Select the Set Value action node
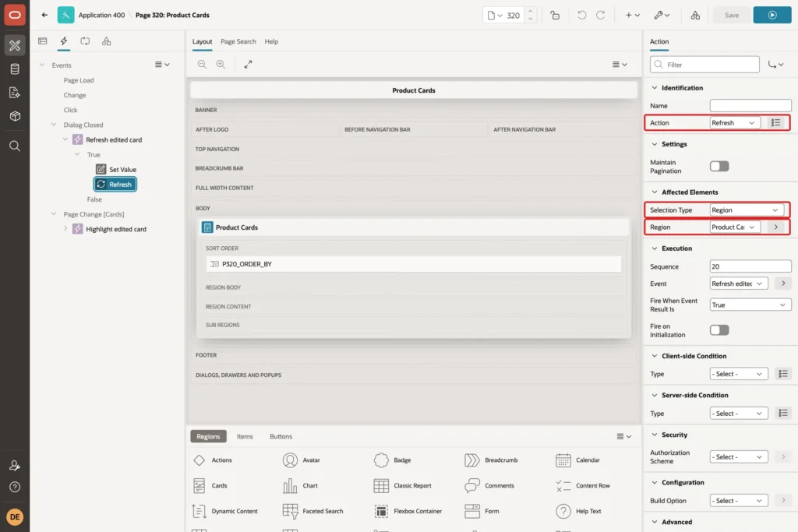 click(117, 169)
